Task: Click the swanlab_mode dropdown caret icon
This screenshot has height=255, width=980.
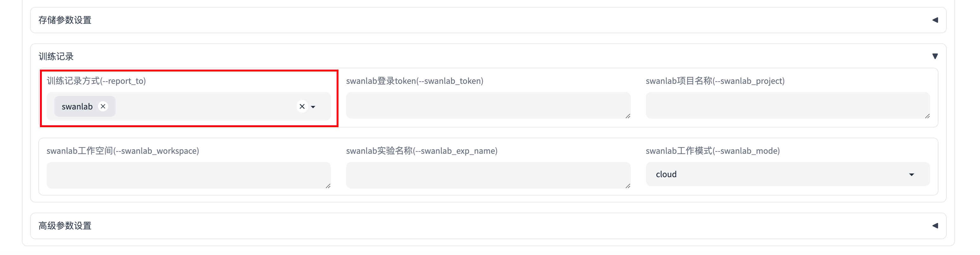Action: click(912, 175)
